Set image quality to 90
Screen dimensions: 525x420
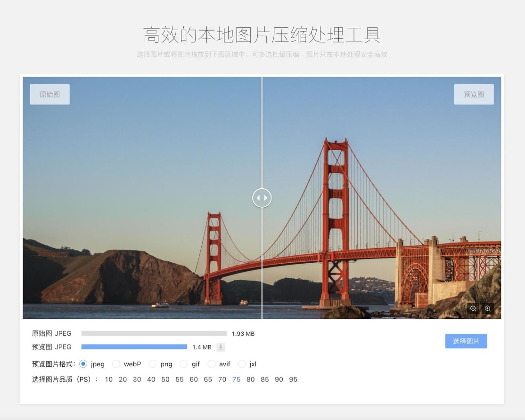[279, 380]
